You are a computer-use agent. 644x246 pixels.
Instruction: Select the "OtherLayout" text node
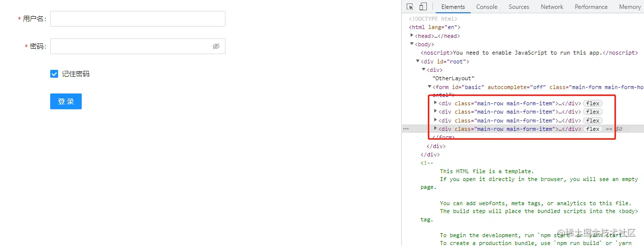pyautogui.click(x=453, y=78)
